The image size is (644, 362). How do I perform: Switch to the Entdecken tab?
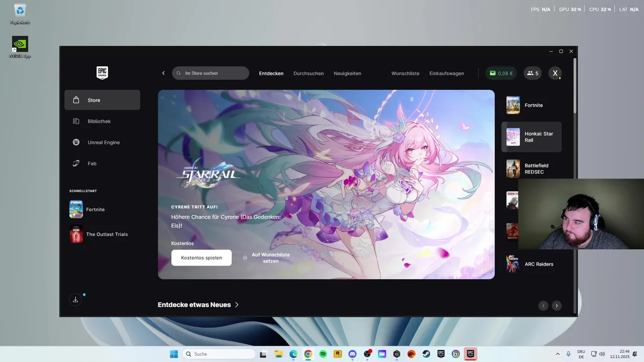point(271,73)
